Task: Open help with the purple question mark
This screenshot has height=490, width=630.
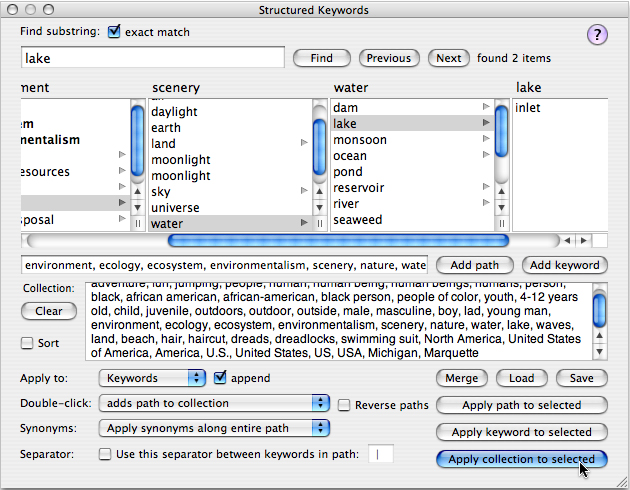Action: [597, 35]
